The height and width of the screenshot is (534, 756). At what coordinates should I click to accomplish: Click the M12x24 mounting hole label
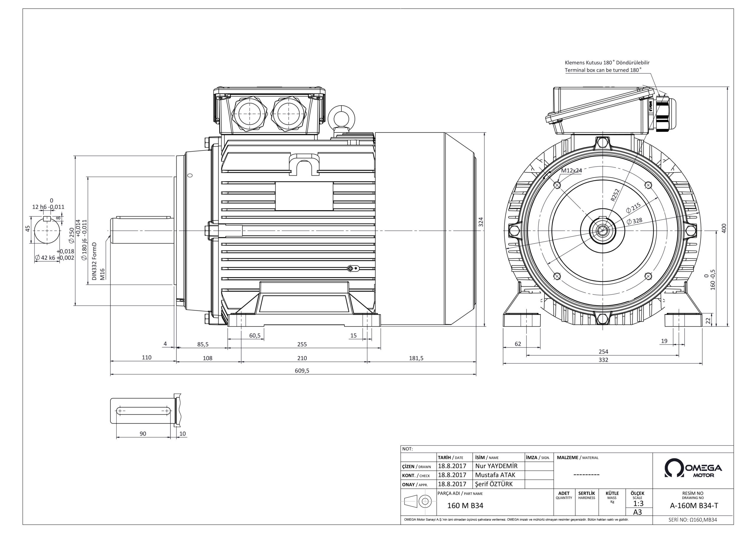point(572,171)
